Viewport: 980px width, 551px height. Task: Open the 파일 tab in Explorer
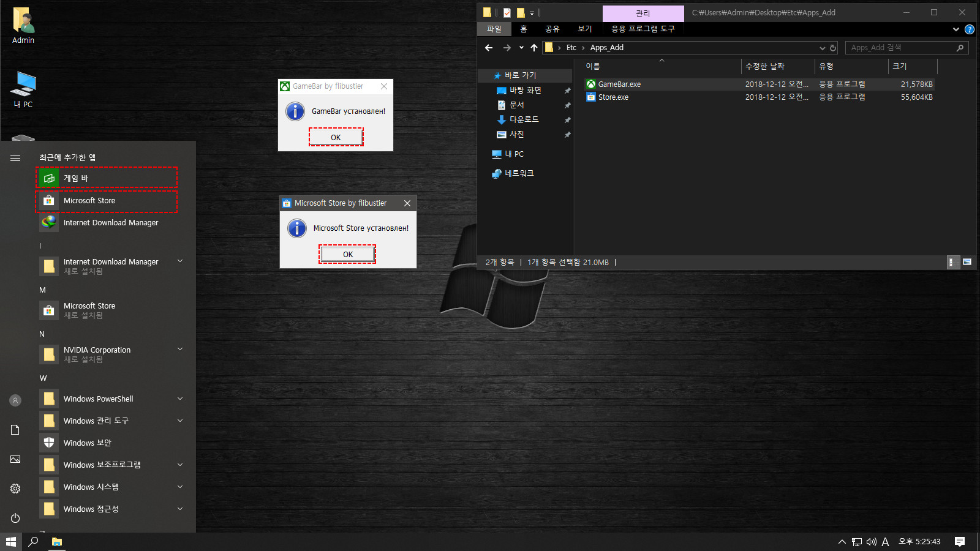tap(494, 29)
